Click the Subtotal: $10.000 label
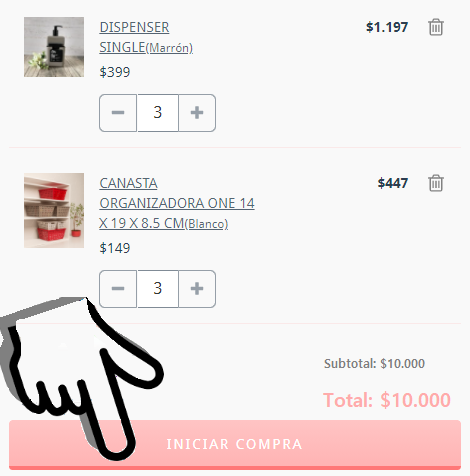The image size is (470, 476). click(x=374, y=363)
